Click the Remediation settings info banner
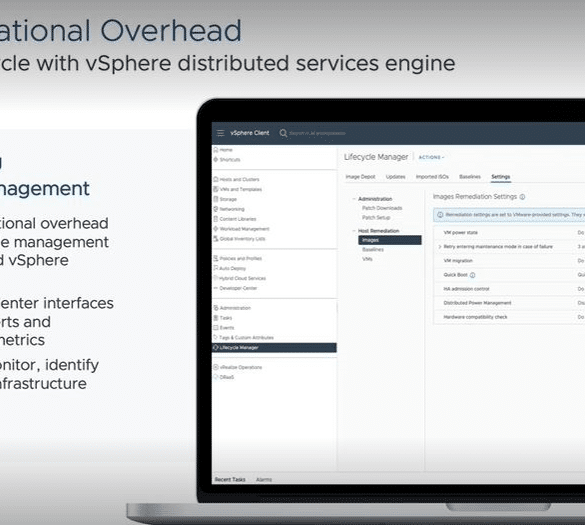The height and width of the screenshot is (525, 585). click(509, 215)
